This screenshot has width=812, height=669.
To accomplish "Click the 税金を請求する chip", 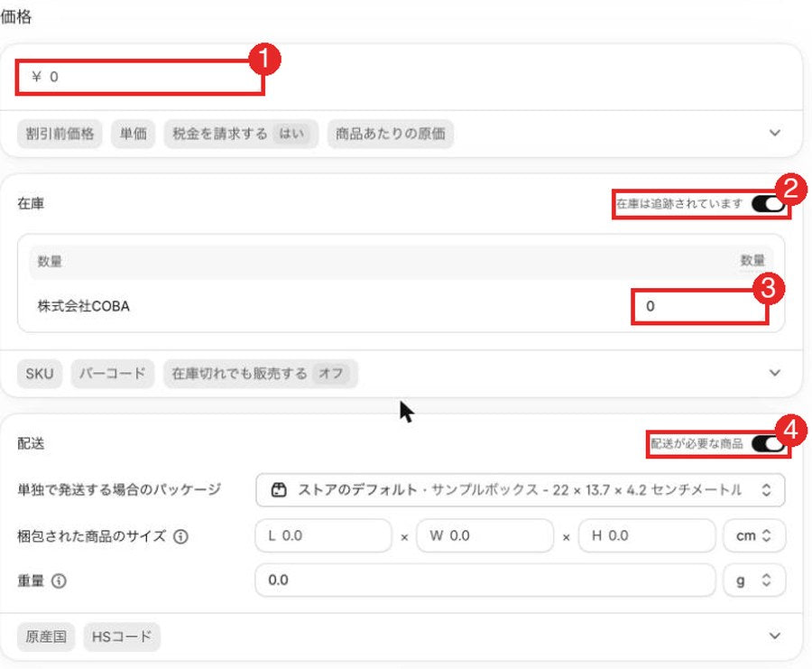I will [241, 134].
